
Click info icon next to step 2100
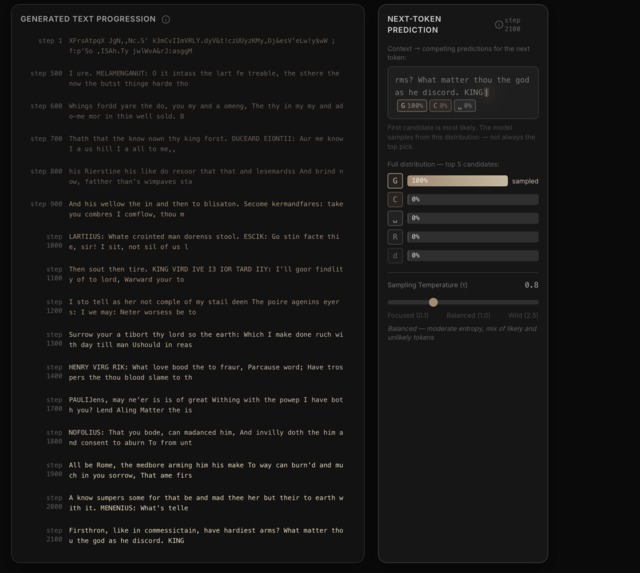tap(498, 24)
